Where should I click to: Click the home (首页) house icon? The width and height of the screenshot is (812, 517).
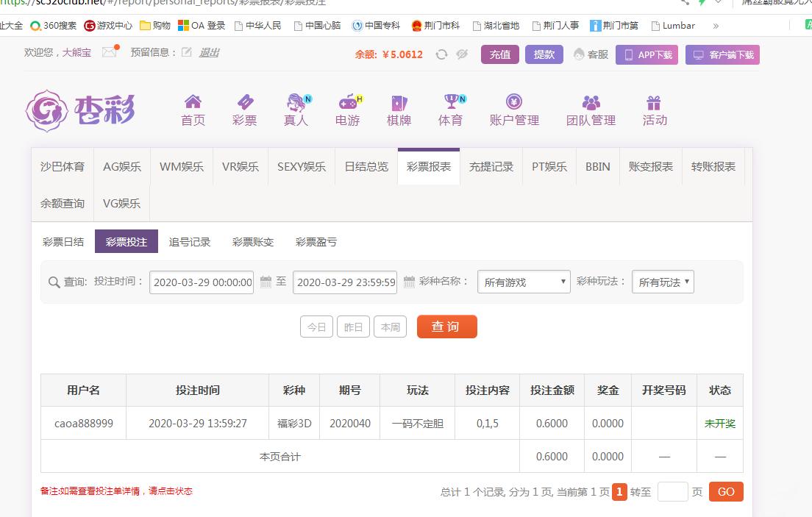click(193, 102)
